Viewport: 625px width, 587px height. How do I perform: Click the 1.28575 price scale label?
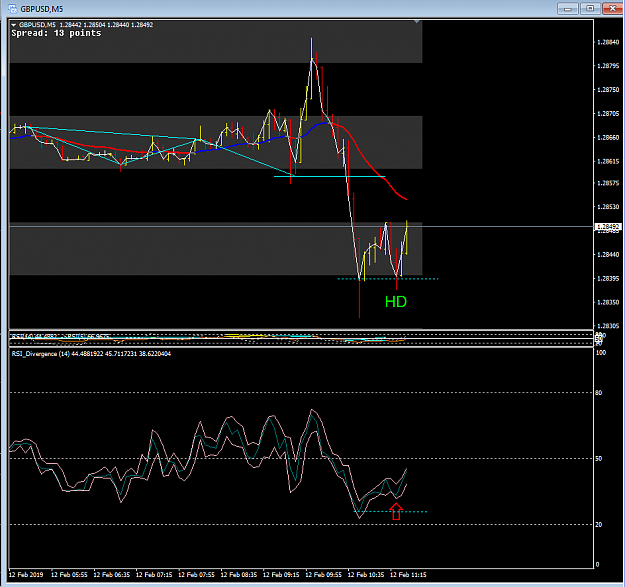click(608, 183)
